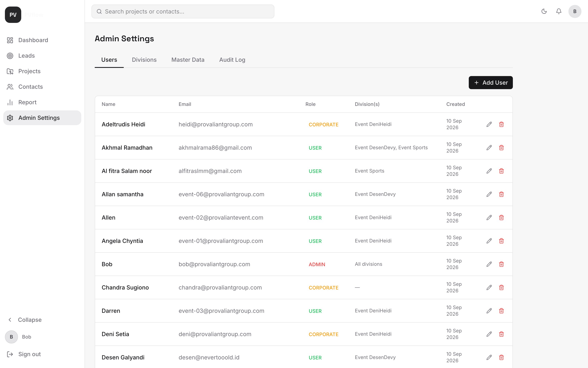Edit user Desen Galyandi
The height and width of the screenshot is (368, 588).
pyautogui.click(x=489, y=358)
